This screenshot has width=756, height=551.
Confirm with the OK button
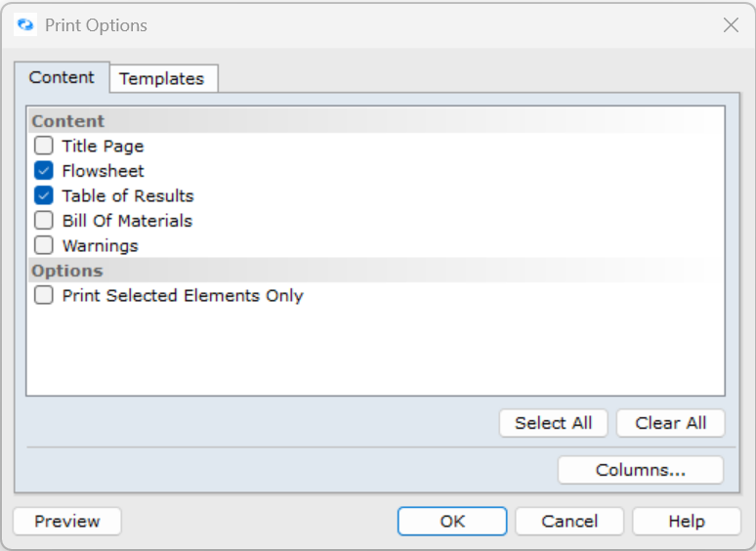(452, 522)
